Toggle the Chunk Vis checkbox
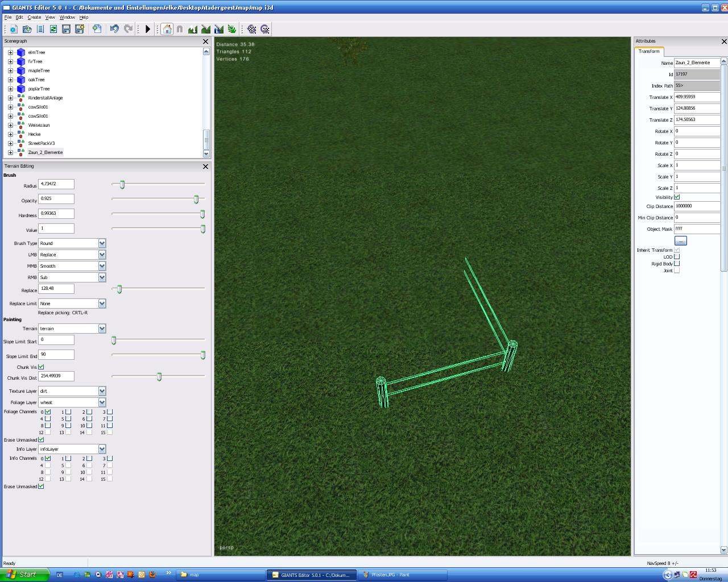728x582 pixels. coord(41,367)
